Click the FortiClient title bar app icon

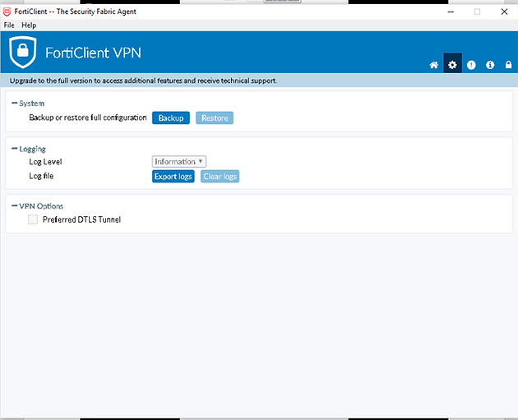(x=7, y=12)
